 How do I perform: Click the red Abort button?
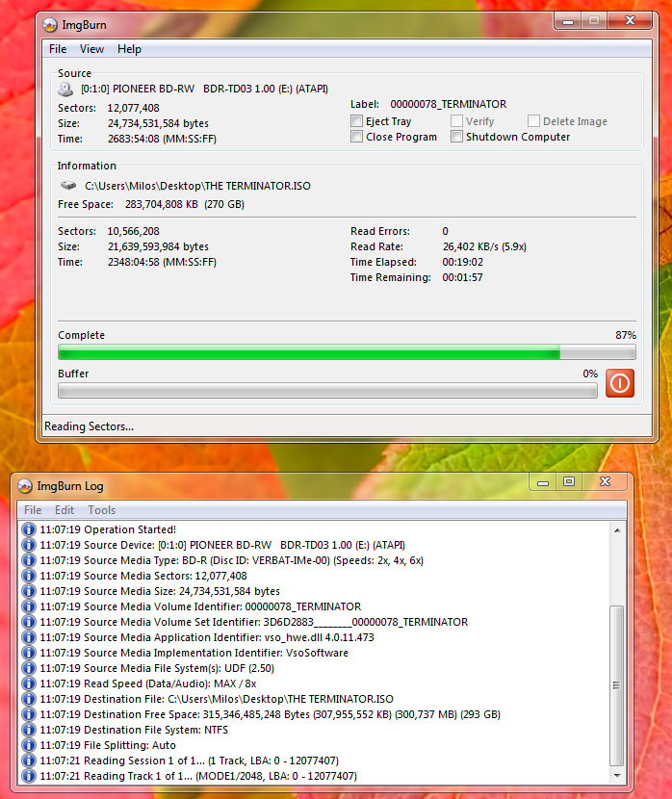619,383
